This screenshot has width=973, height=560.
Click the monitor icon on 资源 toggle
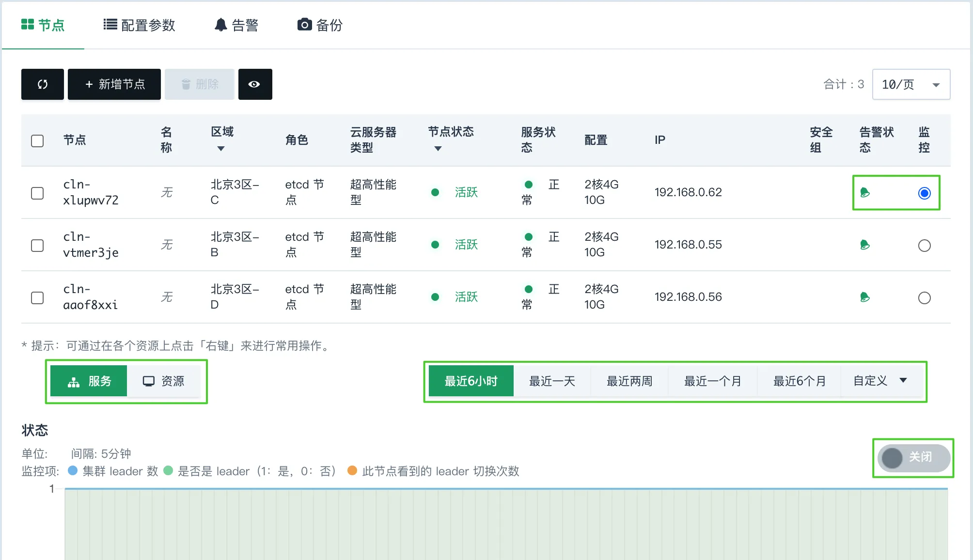click(x=149, y=381)
